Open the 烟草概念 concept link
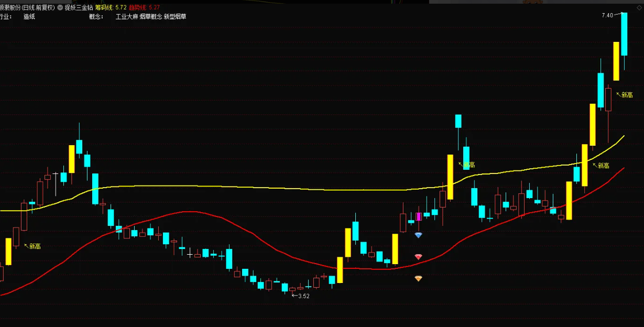The width and height of the screenshot is (644, 327). click(151, 17)
